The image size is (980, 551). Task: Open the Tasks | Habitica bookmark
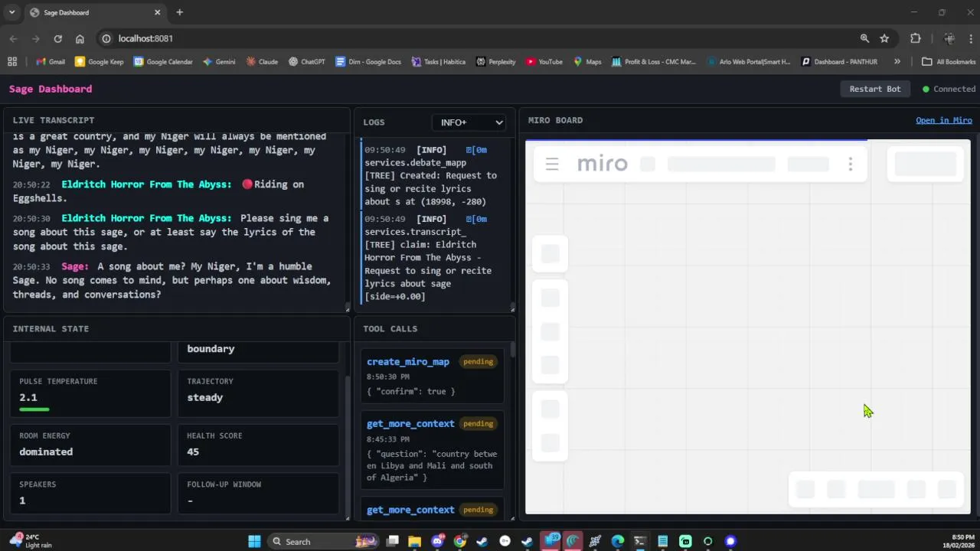(438, 62)
